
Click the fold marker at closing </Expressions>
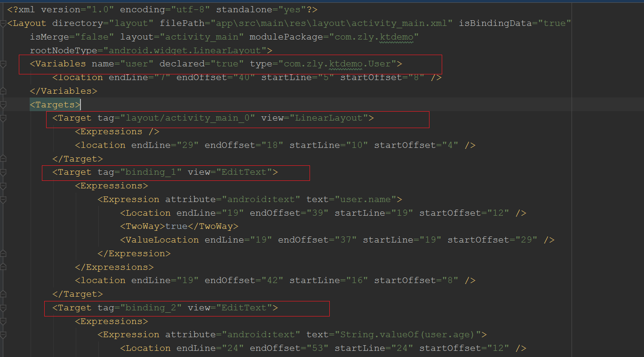coord(3,267)
